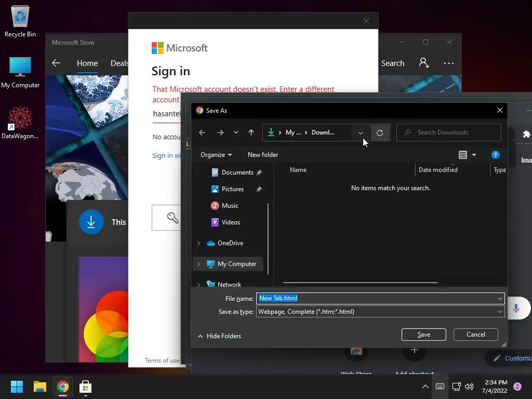Create a New folder
This screenshot has height=399, width=532.
pyautogui.click(x=262, y=155)
